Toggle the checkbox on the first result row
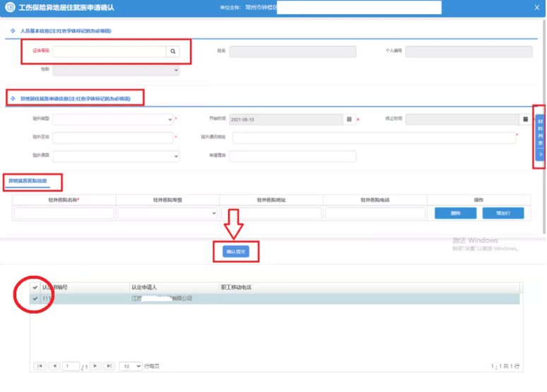 35,299
